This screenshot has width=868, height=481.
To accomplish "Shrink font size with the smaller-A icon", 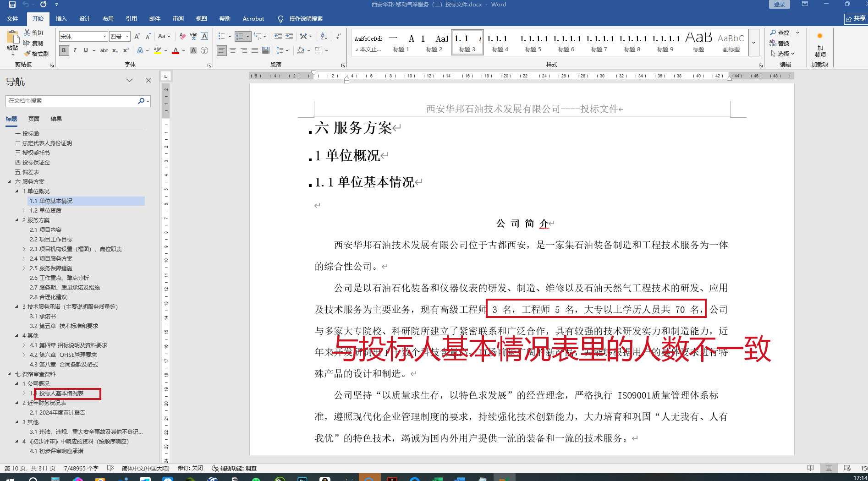I will pos(148,36).
